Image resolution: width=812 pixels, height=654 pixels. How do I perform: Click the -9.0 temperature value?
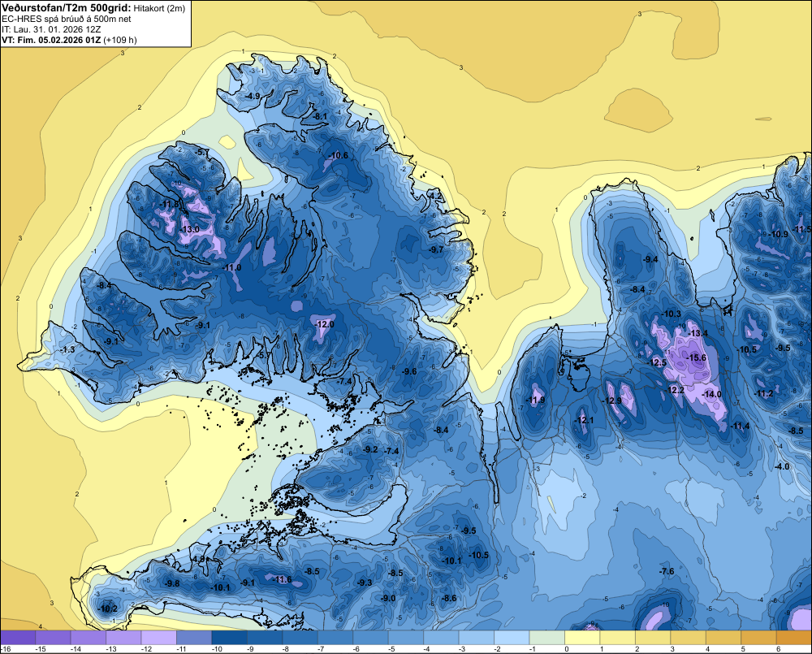tap(388, 598)
